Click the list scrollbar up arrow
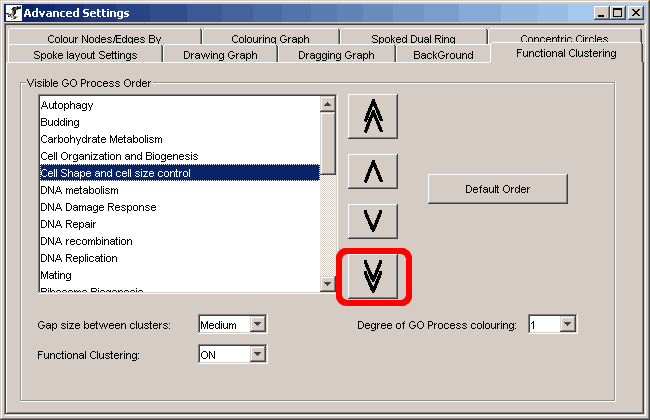 coord(328,104)
